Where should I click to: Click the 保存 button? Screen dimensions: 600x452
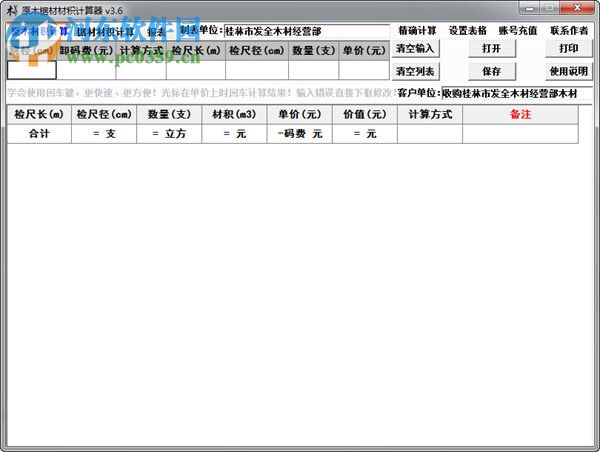coord(492,71)
